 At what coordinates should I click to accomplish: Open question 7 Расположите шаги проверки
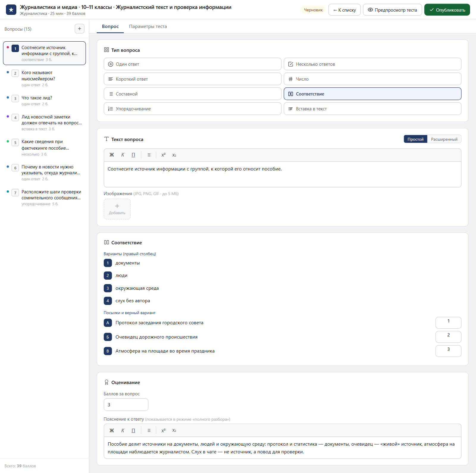pyautogui.click(x=44, y=198)
